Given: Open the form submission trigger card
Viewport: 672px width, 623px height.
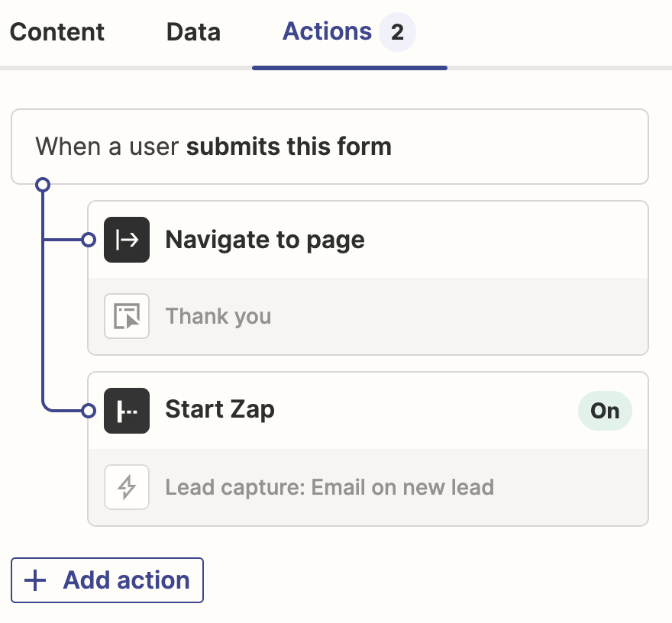Looking at the screenshot, I should click(329, 147).
